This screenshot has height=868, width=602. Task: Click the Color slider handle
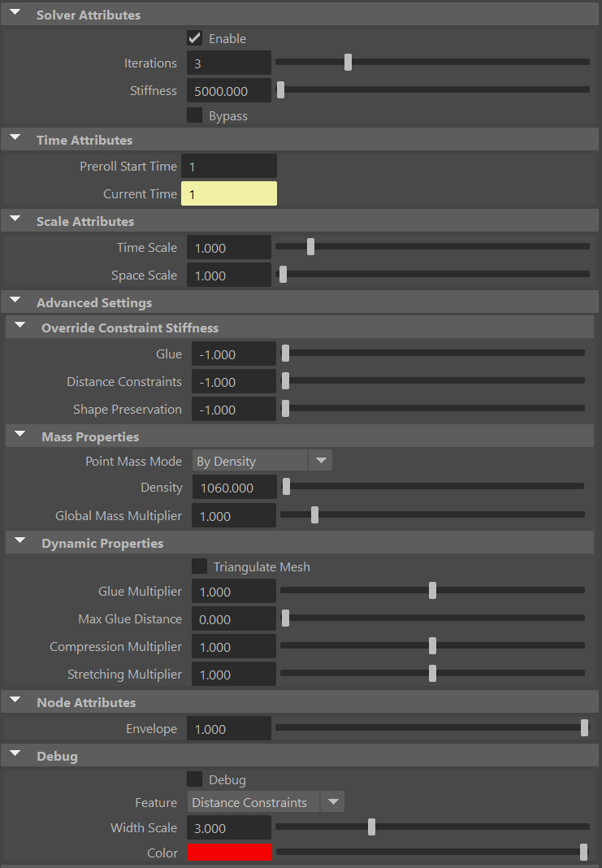point(583,852)
